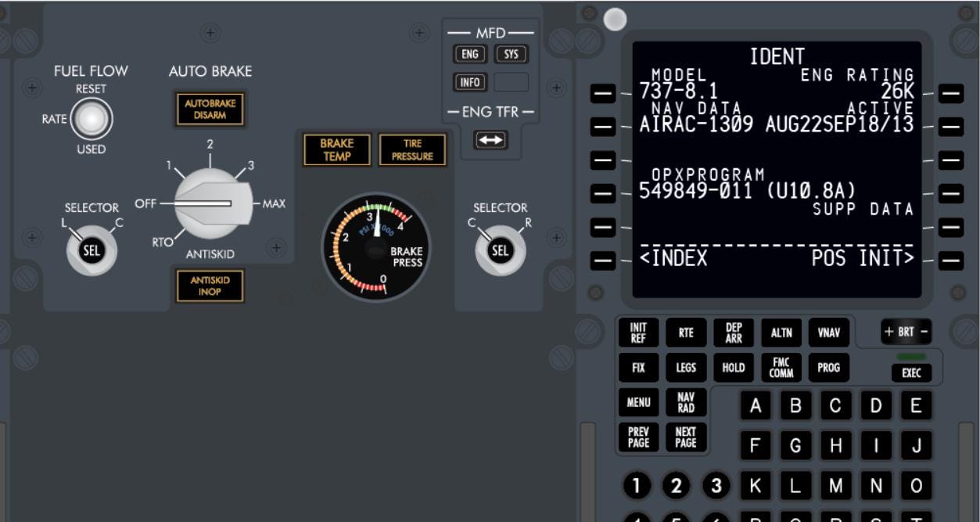This screenshot has width=980, height=522.
Task: Click the FUEL FLOW RESET label
Action: click(x=91, y=88)
